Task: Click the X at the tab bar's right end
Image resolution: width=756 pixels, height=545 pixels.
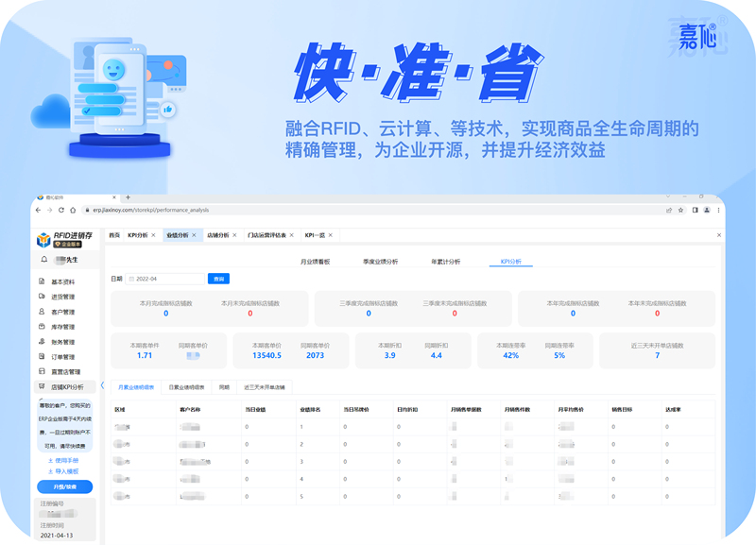Action: click(x=719, y=235)
